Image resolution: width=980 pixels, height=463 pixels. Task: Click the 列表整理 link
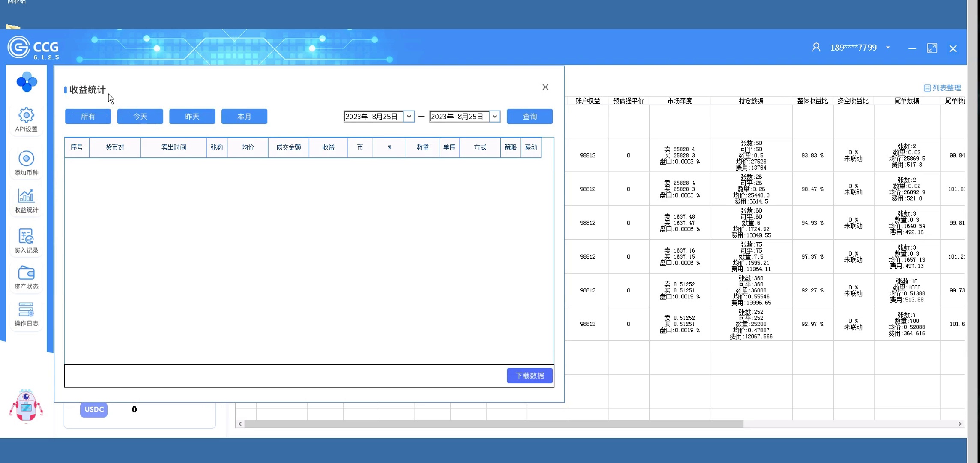click(x=942, y=88)
